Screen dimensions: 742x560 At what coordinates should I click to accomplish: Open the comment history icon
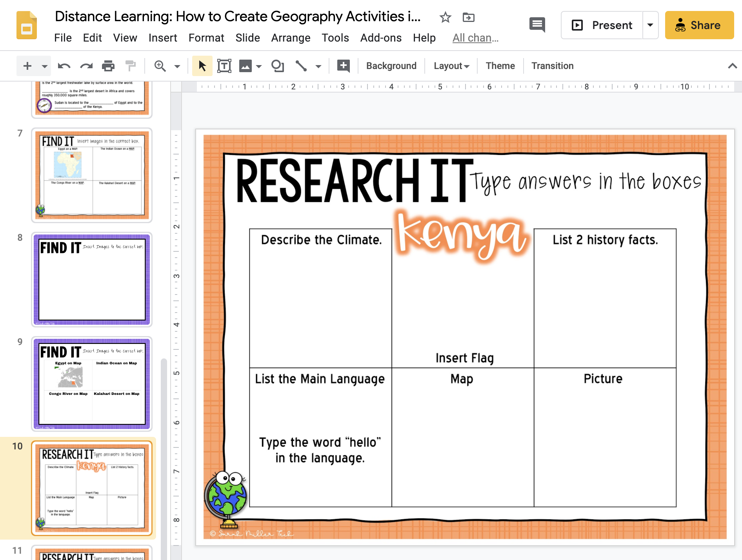[x=537, y=25]
